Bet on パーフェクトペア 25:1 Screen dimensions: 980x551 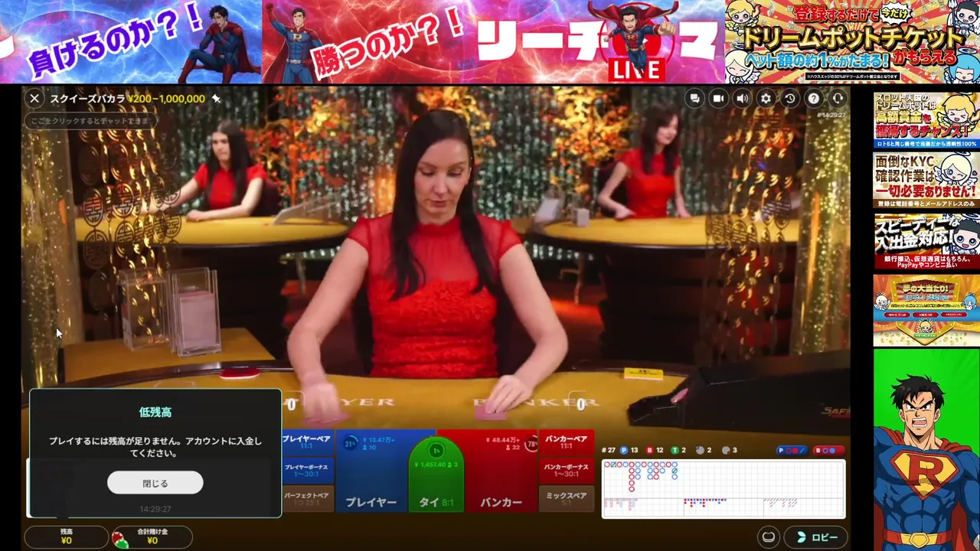point(307,499)
